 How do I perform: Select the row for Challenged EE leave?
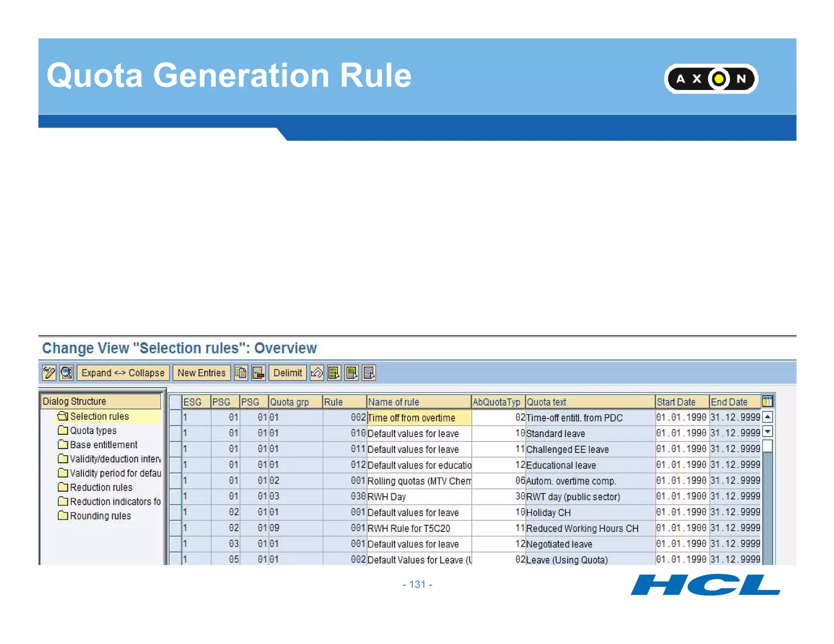coord(175,449)
